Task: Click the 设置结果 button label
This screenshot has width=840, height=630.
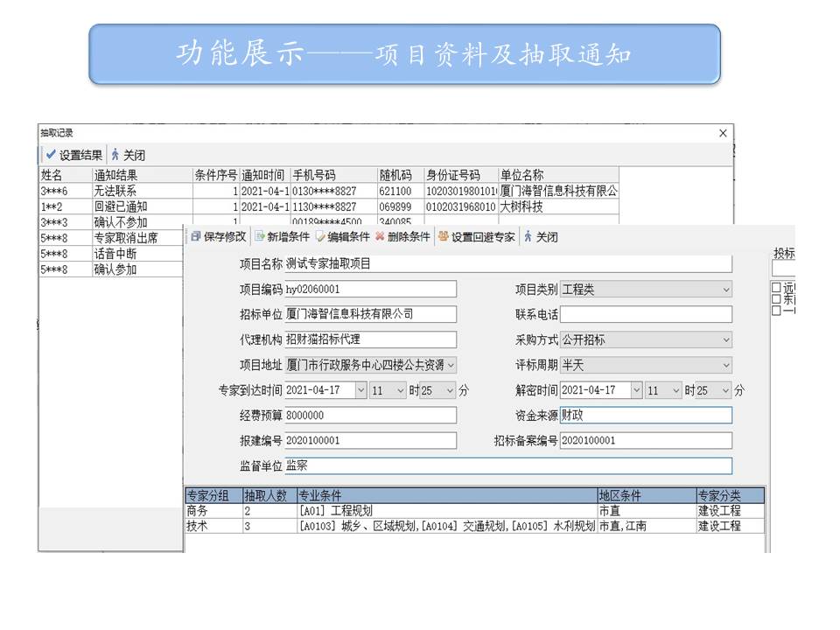Action: [x=80, y=156]
